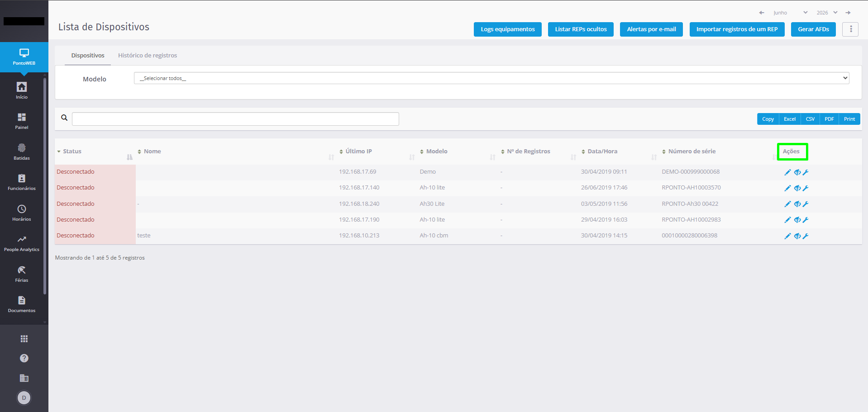Open the year dropdown showing 2026

(827, 13)
